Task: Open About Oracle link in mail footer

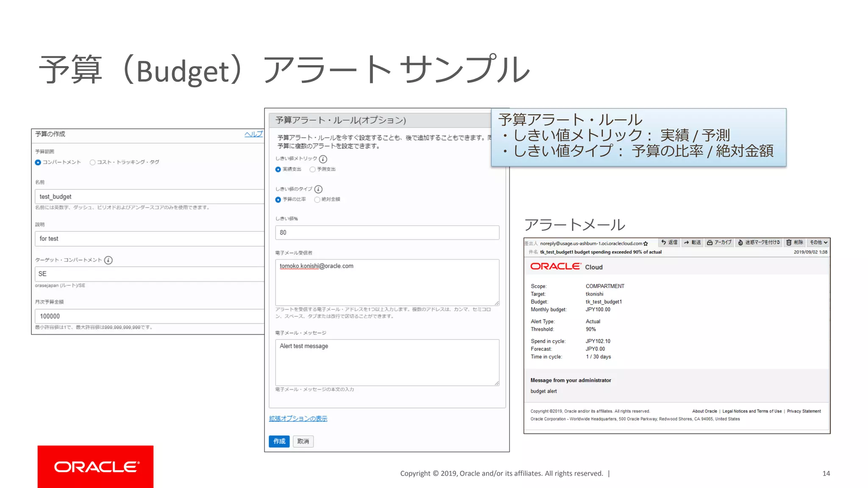Action: [x=705, y=411]
